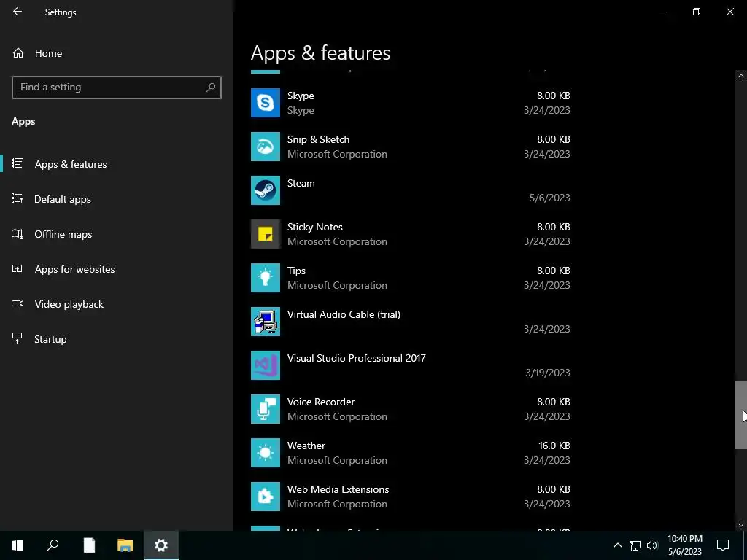Open the Default apps page
Screen dimensions: 747x560
[x=117, y=199]
